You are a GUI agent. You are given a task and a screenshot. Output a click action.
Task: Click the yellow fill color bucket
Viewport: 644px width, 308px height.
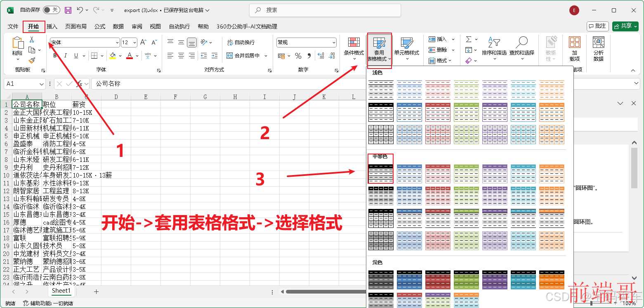coord(113,56)
